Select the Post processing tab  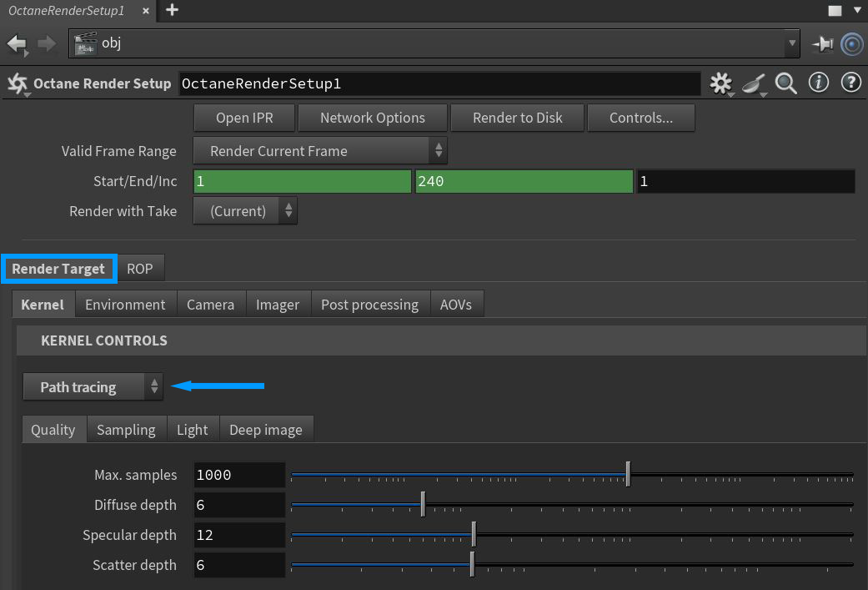pos(369,305)
